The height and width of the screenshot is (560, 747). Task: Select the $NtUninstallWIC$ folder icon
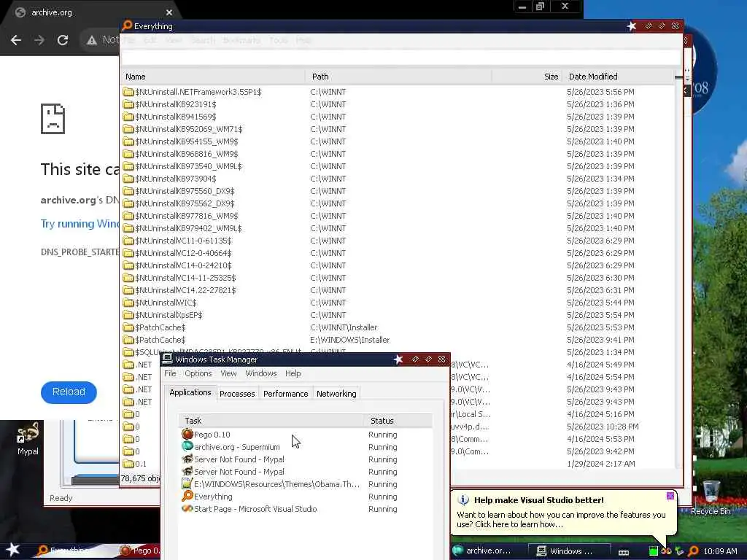click(x=128, y=303)
